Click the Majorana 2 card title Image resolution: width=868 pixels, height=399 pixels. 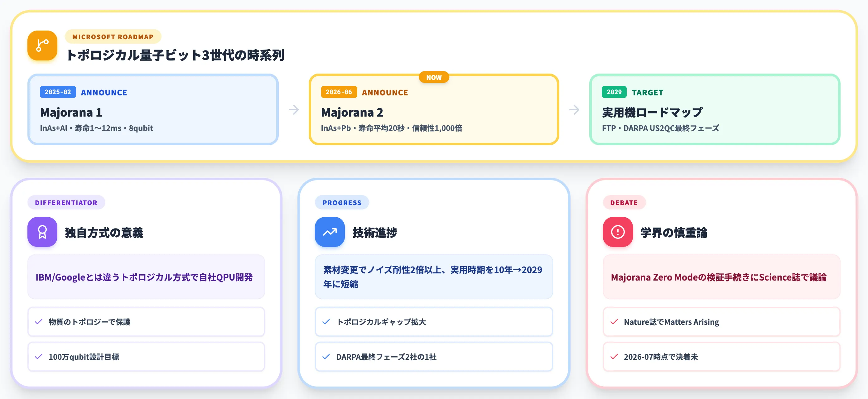[352, 112]
